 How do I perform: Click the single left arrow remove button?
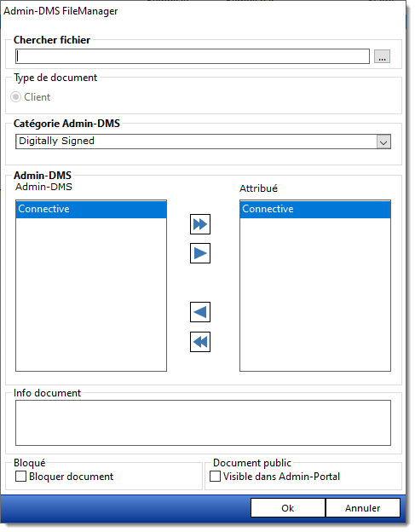pyautogui.click(x=200, y=312)
